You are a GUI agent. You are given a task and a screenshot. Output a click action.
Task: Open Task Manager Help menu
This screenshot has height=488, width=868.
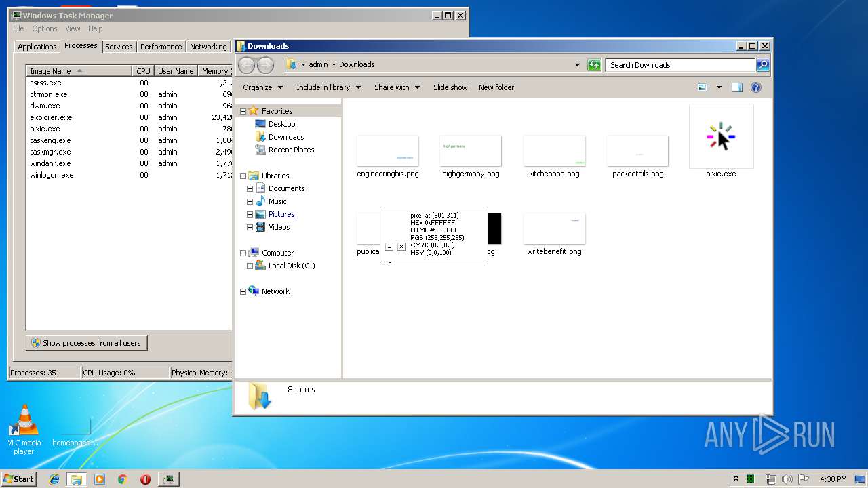click(x=96, y=28)
